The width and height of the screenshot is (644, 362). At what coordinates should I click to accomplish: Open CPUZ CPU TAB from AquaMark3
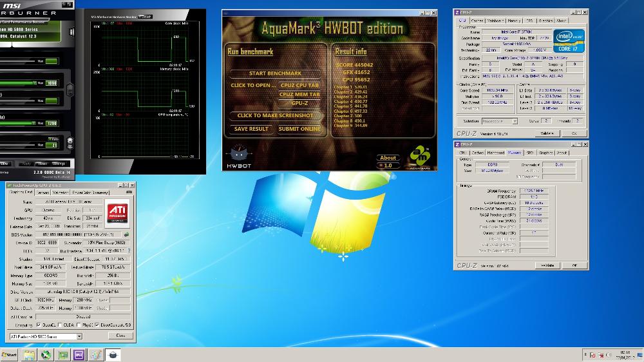tap(299, 85)
